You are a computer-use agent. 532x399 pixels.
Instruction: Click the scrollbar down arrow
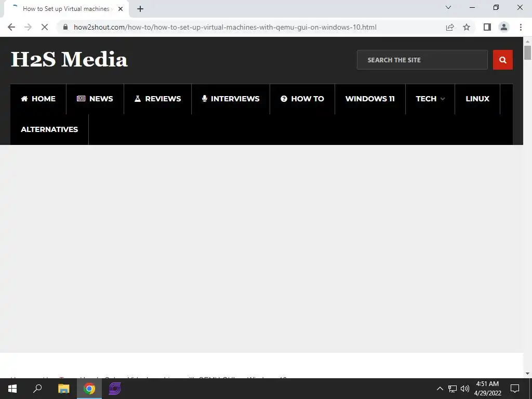(x=527, y=374)
